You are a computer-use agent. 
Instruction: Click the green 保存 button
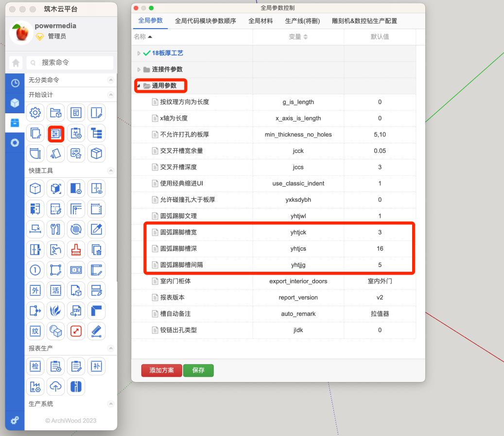pyautogui.click(x=198, y=369)
